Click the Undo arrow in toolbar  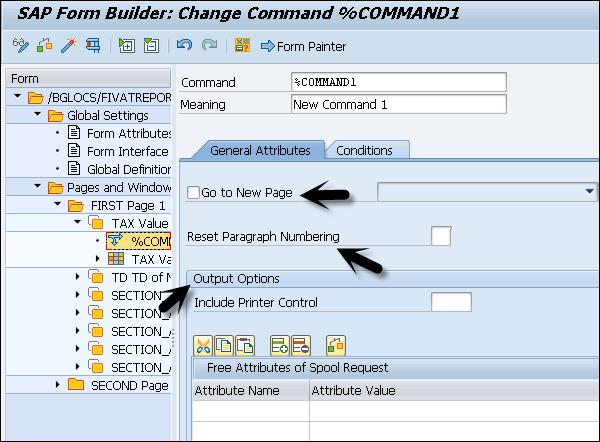(183, 45)
